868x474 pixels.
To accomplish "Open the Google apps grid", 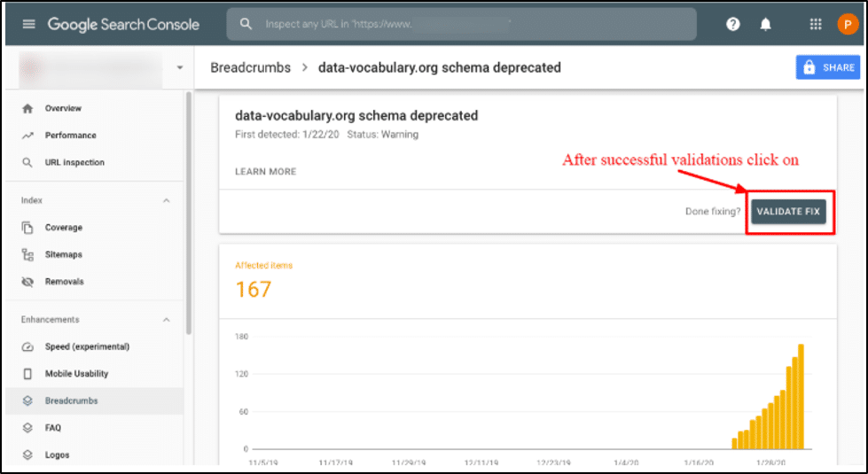I will (816, 24).
